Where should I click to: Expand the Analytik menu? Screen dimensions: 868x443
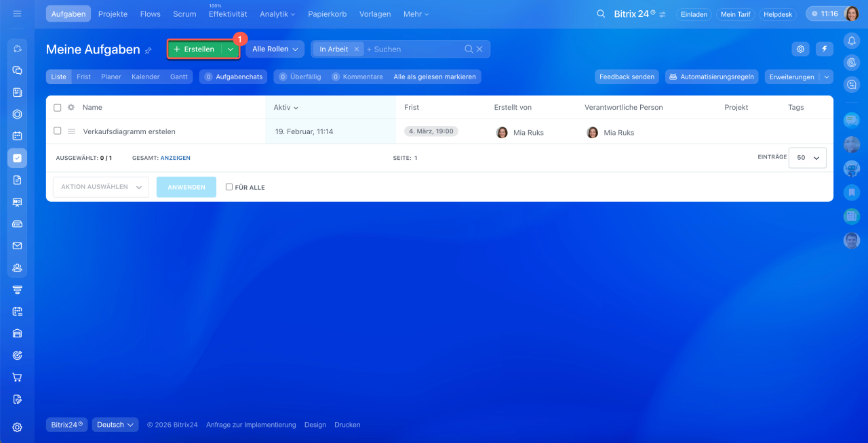click(x=277, y=14)
